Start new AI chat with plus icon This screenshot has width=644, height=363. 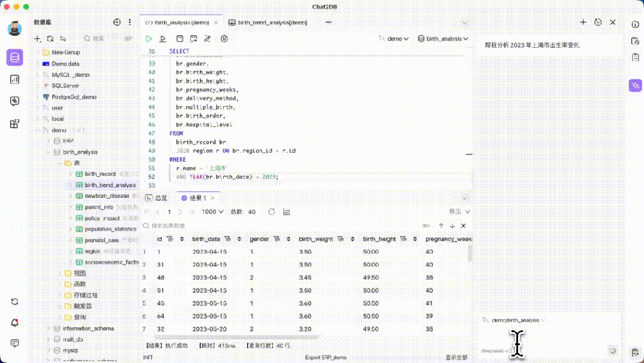(583, 22)
